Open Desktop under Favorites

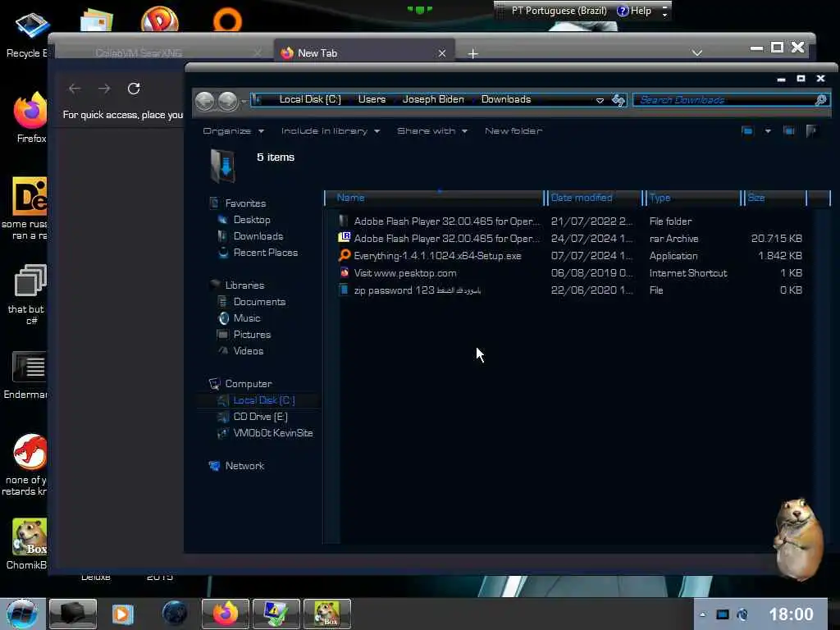tap(252, 220)
